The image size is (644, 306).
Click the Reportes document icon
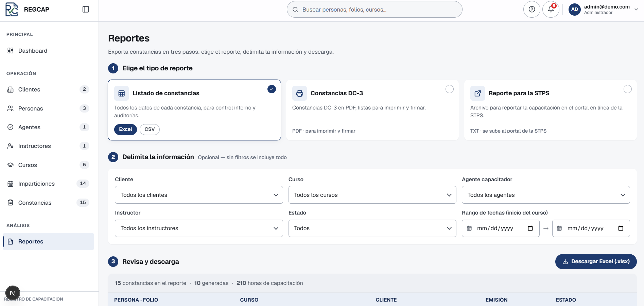click(11, 241)
